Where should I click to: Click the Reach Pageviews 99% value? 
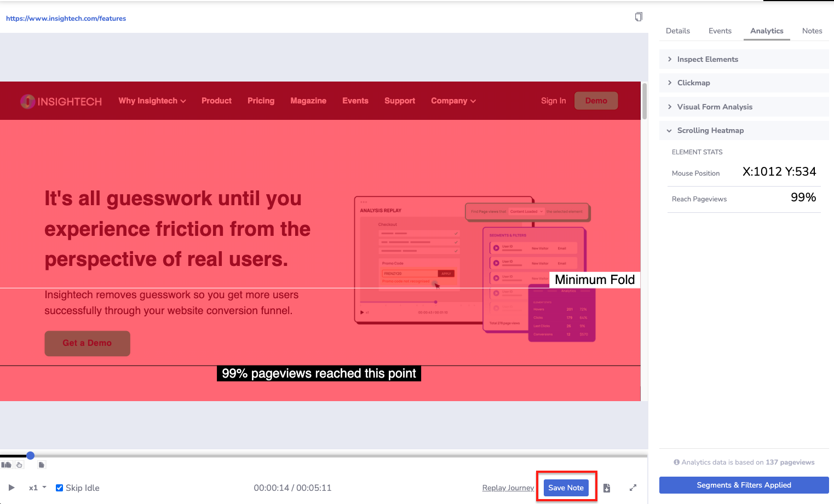[803, 198]
